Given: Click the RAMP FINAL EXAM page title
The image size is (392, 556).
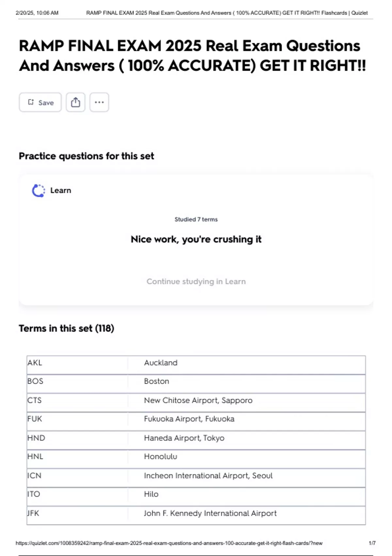Looking at the screenshot, I should coord(192,56).
